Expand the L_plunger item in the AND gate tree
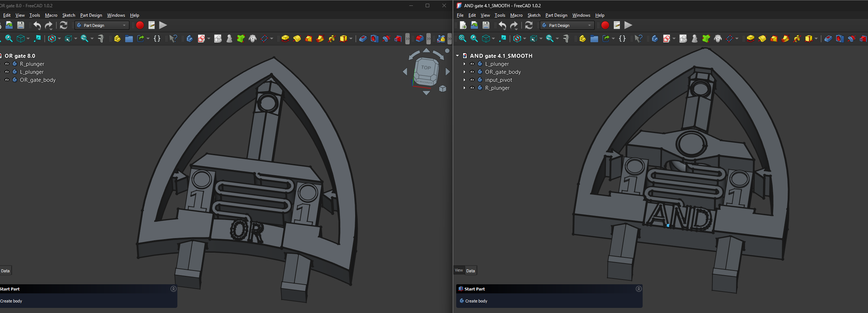This screenshot has width=868, height=313. (x=464, y=64)
